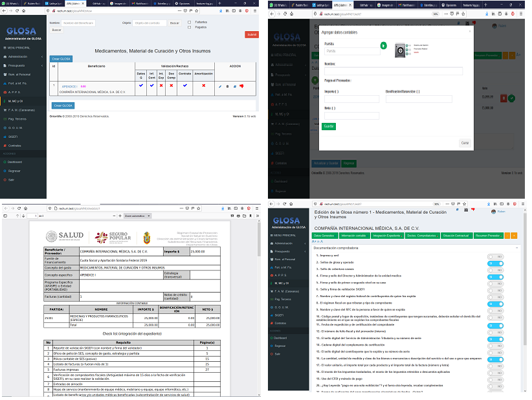Toggle the Sello de validación SIGEFI switch

pos(495,289)
